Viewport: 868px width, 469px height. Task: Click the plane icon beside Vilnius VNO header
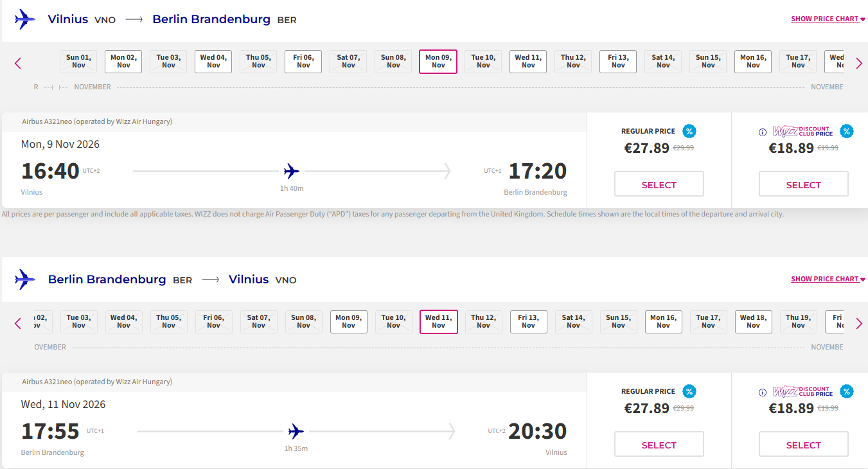(24, 19)
